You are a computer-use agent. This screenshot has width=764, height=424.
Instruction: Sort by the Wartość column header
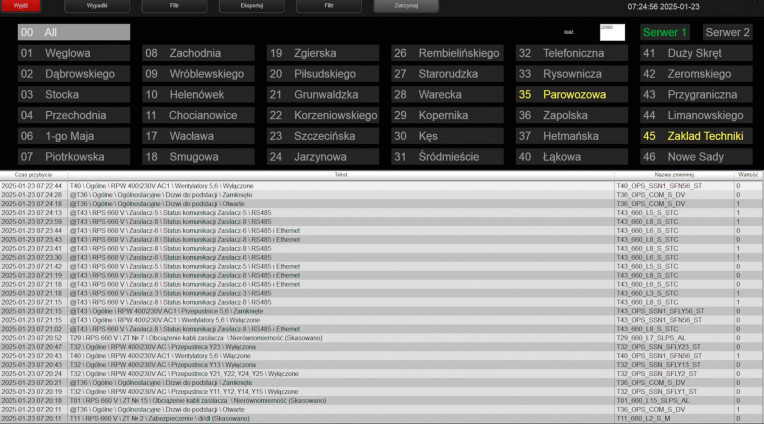pos(747,174)
